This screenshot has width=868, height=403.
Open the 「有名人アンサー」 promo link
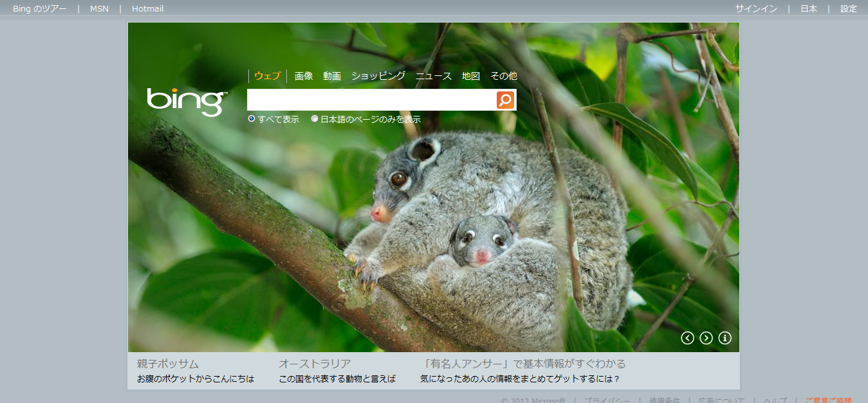tap(522, 364)
